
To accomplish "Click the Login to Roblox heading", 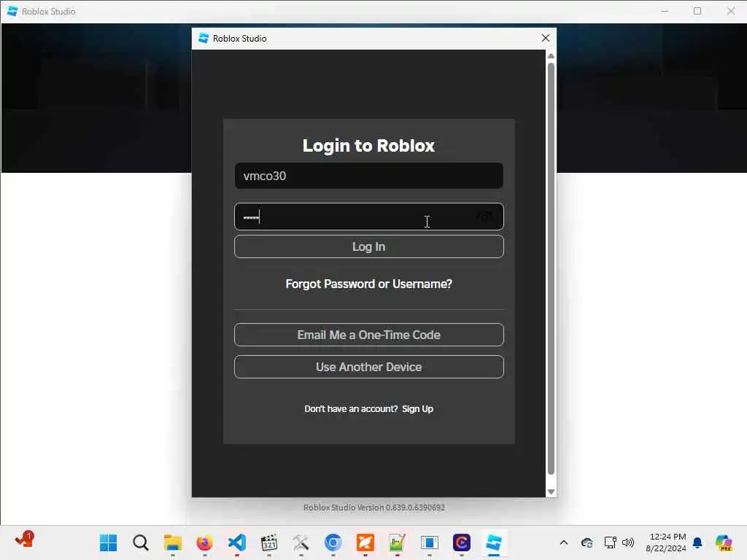I will click(x=368, y=146).
